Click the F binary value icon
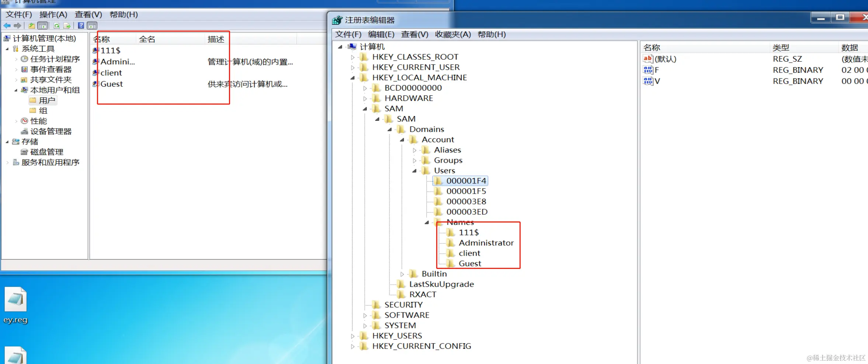 [648, 70]
